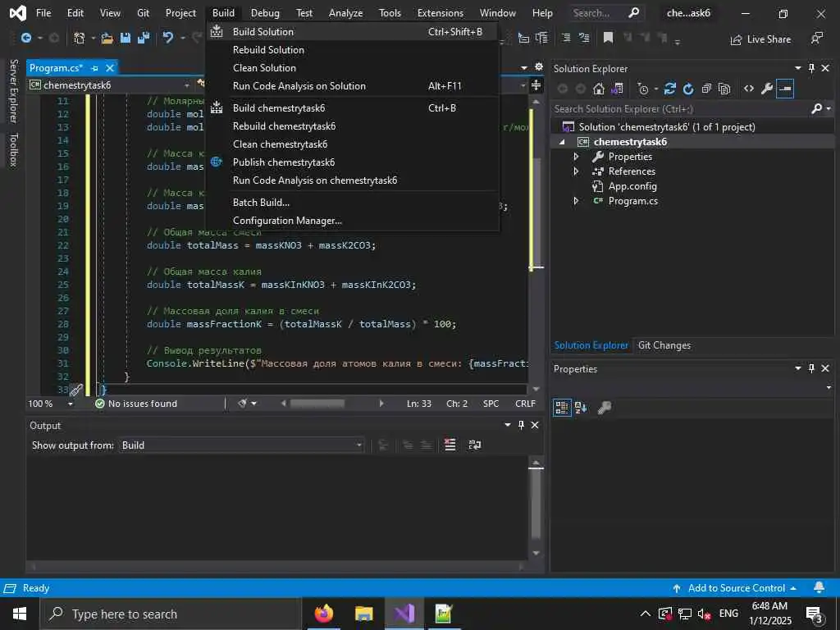The image size is (840, 630).
Task: Open the 'Show output from' Build dropdown
Action: (241, 445)
